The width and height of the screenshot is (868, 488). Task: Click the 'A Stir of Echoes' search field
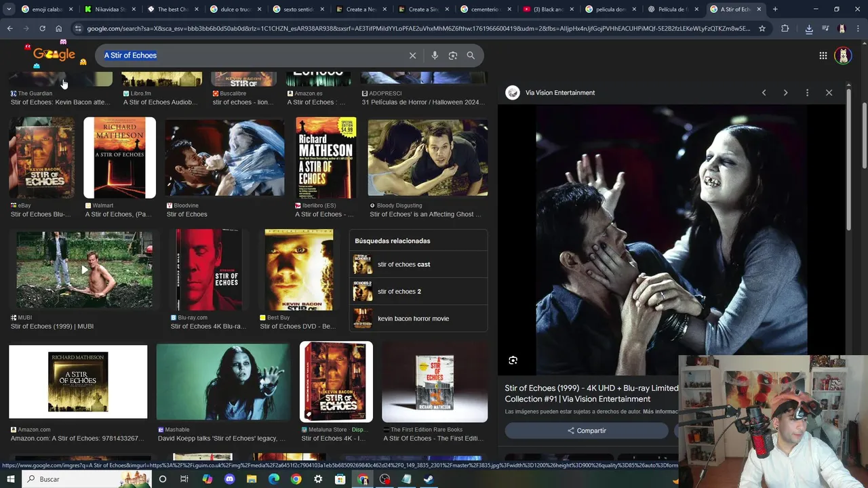coord(251,56)
